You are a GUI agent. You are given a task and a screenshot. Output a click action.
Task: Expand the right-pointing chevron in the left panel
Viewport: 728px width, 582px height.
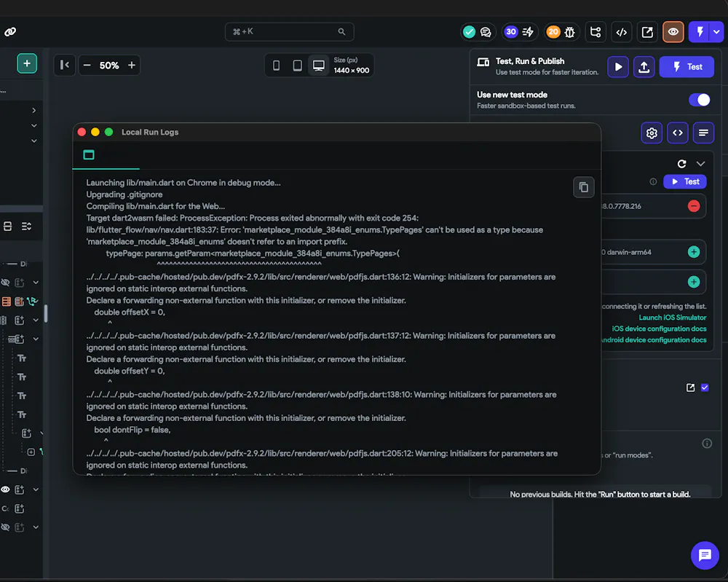click(34, 111)
